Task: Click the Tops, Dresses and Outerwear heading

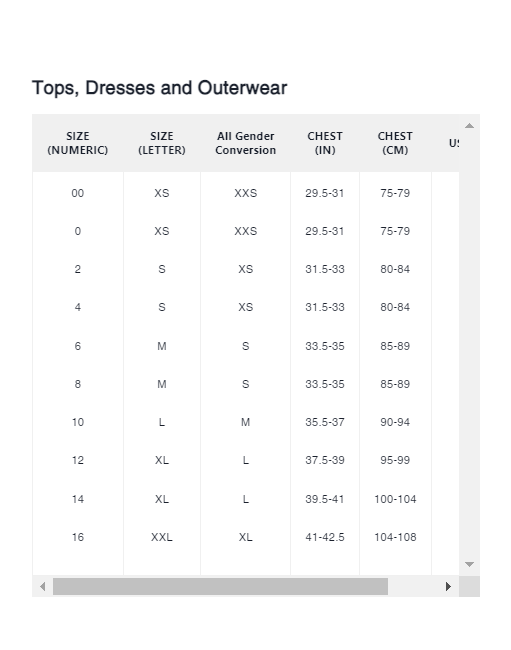Action: pos(160,88)
